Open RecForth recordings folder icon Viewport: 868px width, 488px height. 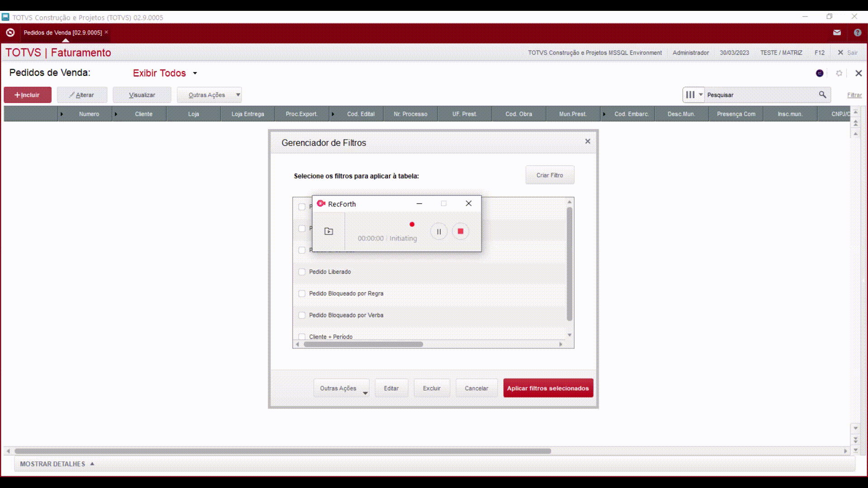point(329,231)
